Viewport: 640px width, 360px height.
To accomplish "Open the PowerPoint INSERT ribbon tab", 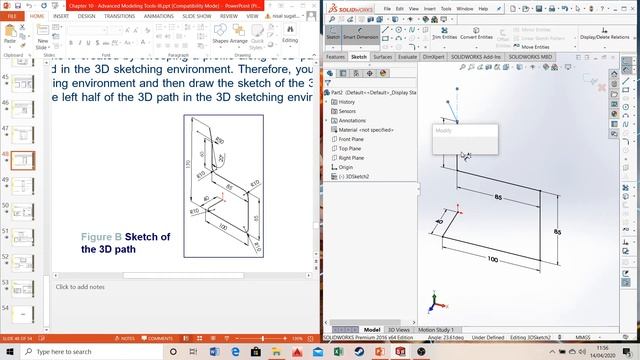I will (61, 16).
